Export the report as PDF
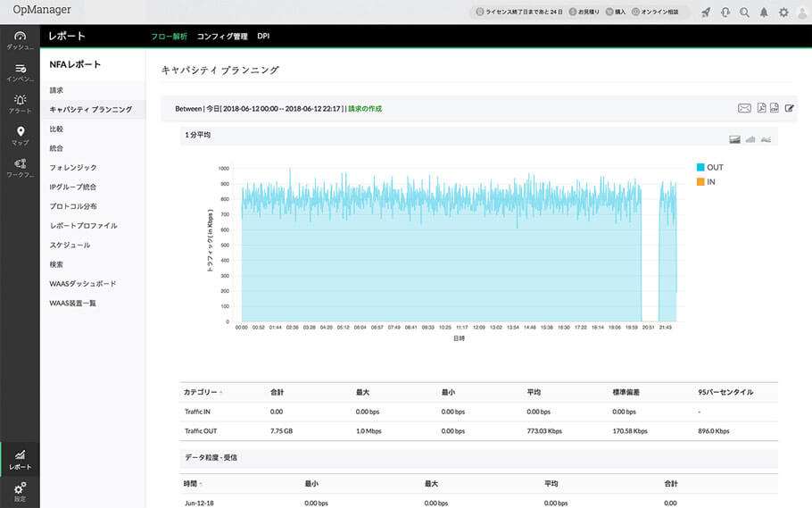 [762, 108]
